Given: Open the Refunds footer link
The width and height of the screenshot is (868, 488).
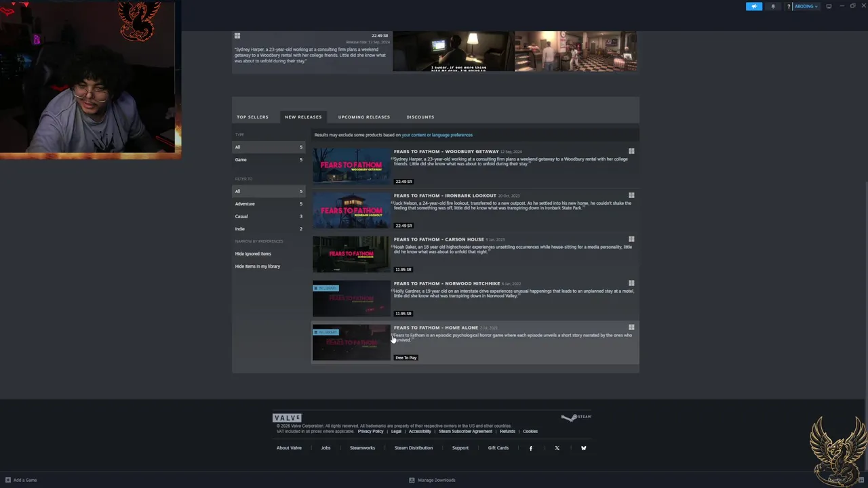Looking at the screenshot, I should click(507, 431).
